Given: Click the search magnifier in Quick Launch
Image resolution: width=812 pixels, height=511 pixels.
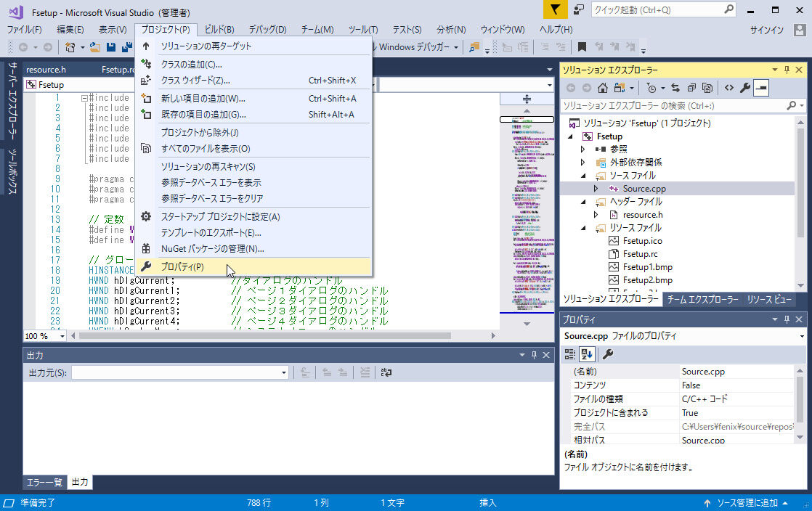Looking at the screenshot, I should [728, 9].
